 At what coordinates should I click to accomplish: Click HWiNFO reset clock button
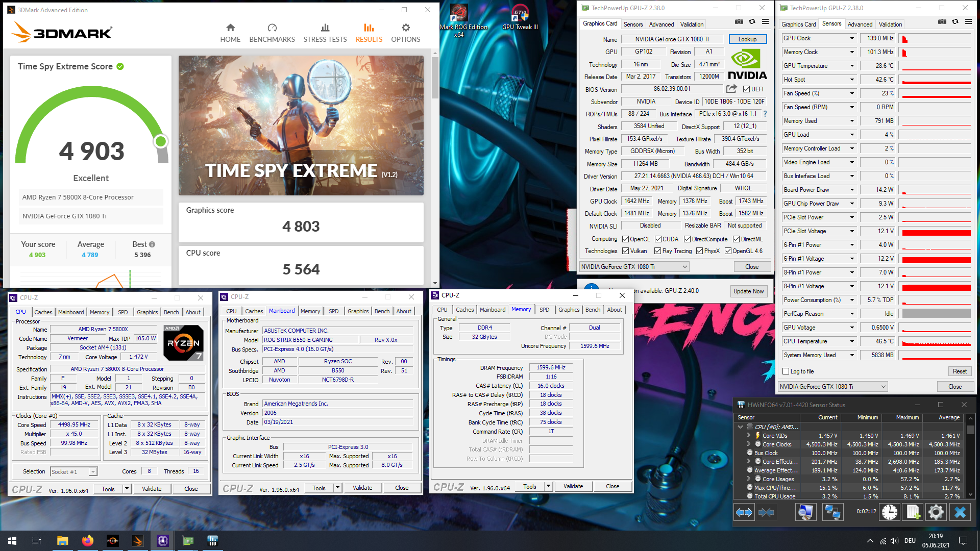click(x=890, y=512)
